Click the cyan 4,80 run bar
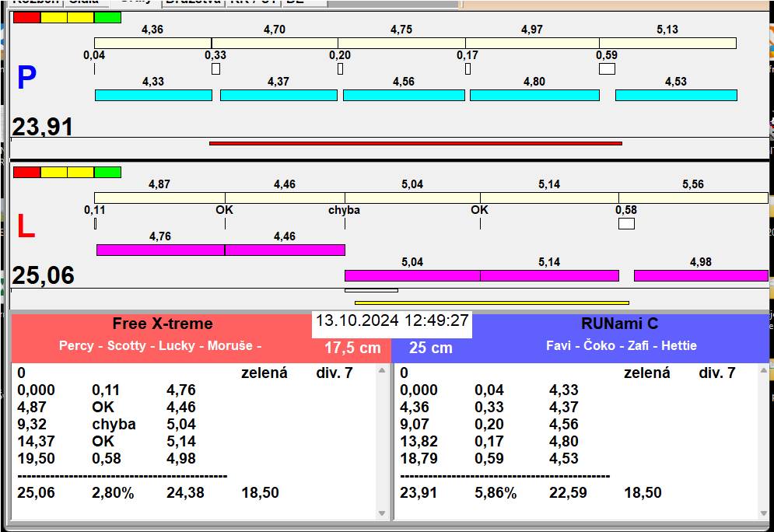Image resolution: width=774 pixels, height=532 pixels. click(x=534, y=95)
